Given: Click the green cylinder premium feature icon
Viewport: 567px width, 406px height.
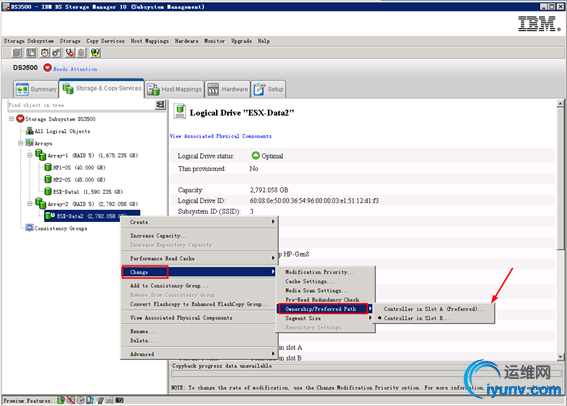Looking at the screenshot, I should pos(61,400).
